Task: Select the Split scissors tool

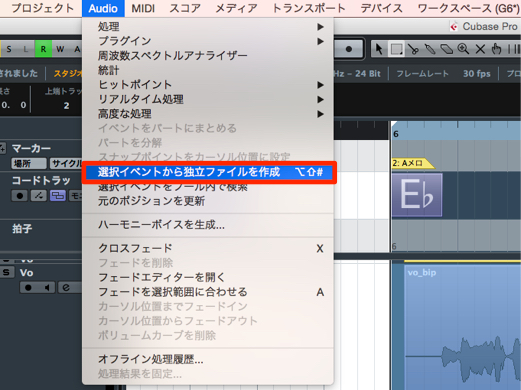Action: 413,49
